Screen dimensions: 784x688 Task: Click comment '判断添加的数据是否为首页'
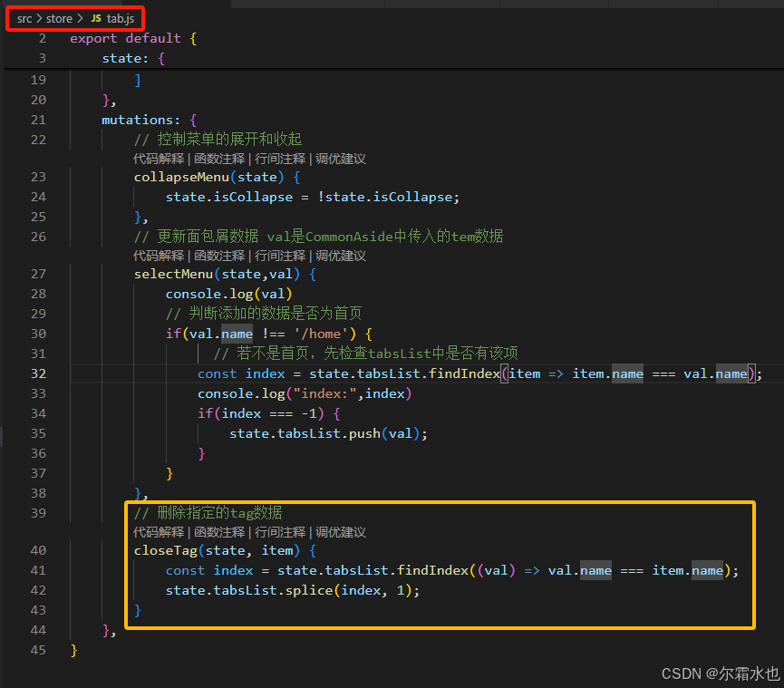[275, 314]
